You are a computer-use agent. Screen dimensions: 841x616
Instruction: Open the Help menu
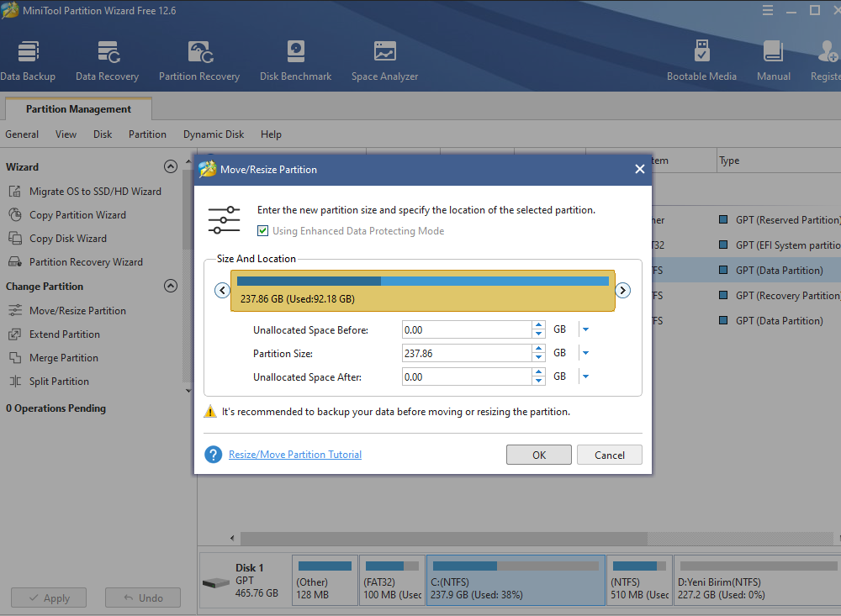click(x=271, y=134)
